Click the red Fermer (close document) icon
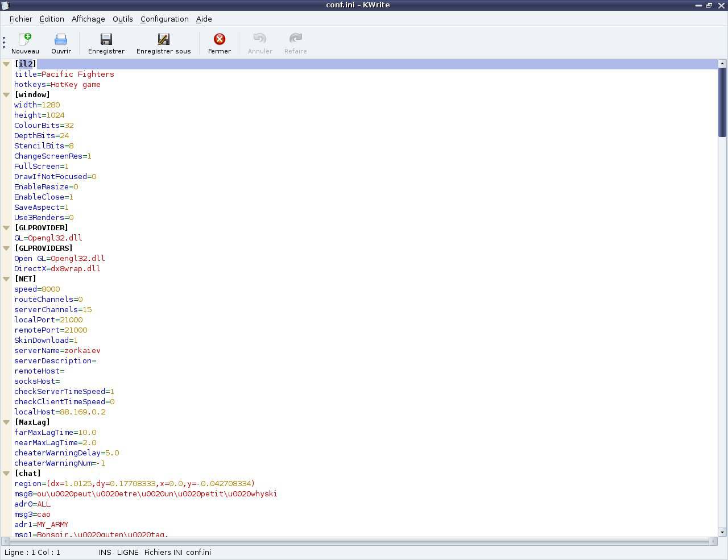This screenshot has width=728, height=560. coord(220,39)
